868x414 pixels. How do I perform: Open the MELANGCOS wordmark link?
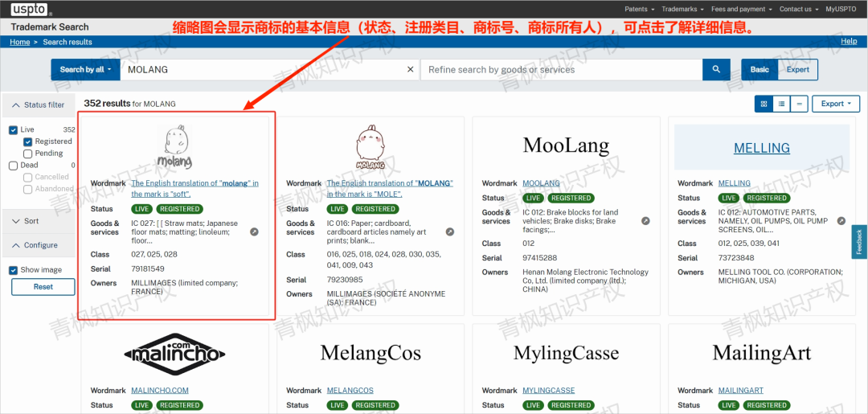point(350,390)
